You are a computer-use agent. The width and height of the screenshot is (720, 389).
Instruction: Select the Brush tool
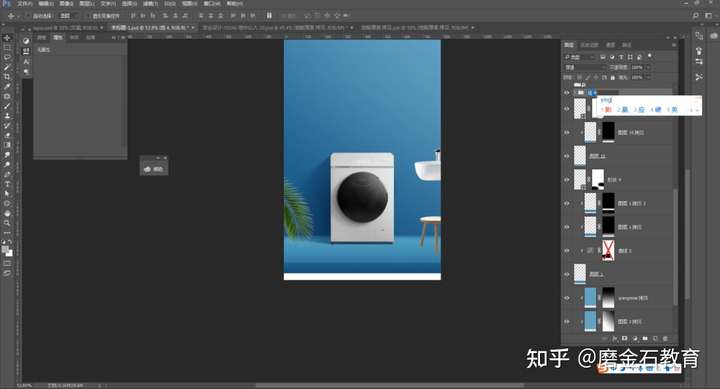[x=7, y=106]
